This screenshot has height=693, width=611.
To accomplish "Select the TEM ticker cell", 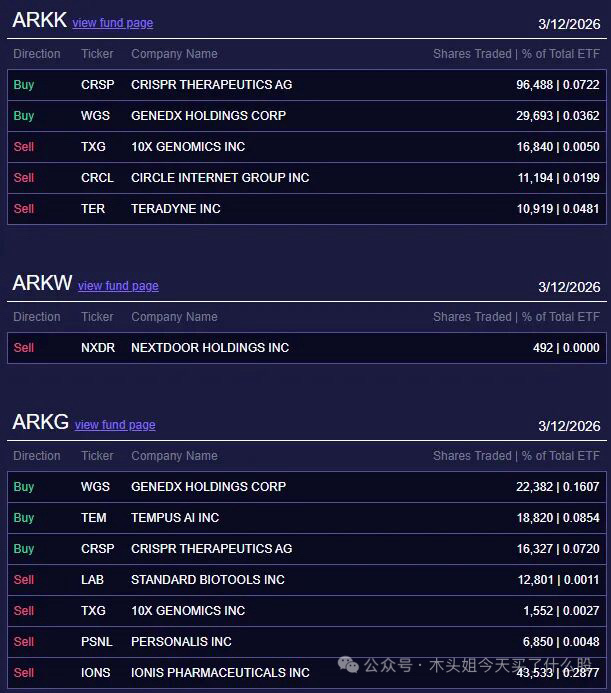I will coord(95,518).
